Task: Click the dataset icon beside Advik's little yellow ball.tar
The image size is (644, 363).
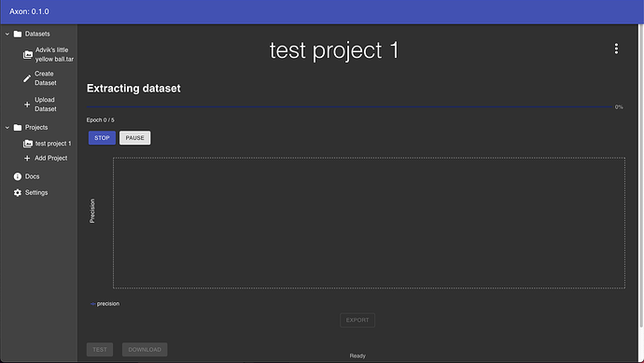Action: pyautogui.click(x=27, y=55)
